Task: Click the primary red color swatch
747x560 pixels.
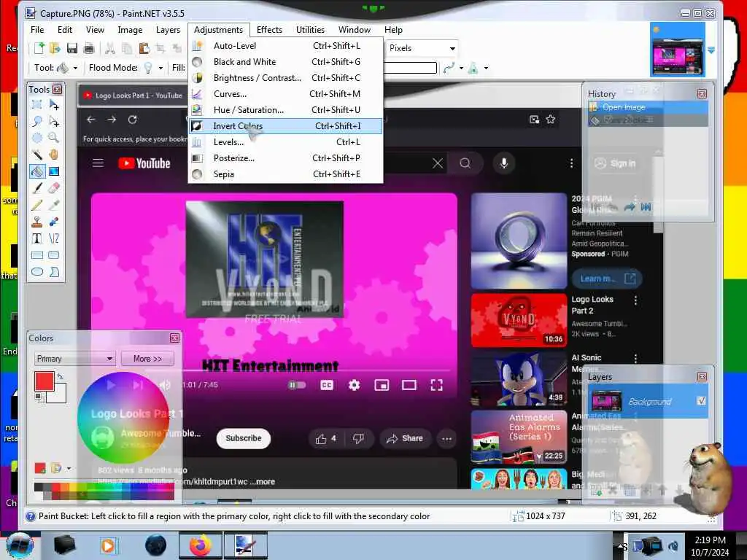Action: click(x=43, y=381)
